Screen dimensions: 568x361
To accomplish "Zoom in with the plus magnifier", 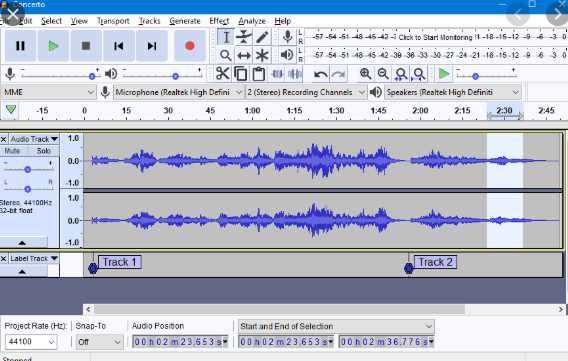I will click(366, 74).
